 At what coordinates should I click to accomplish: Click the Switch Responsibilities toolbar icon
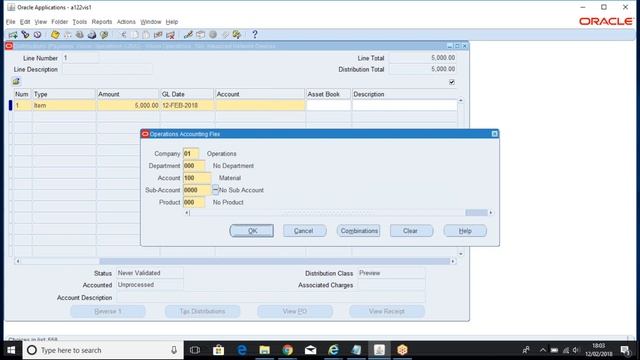click(80, 35)
